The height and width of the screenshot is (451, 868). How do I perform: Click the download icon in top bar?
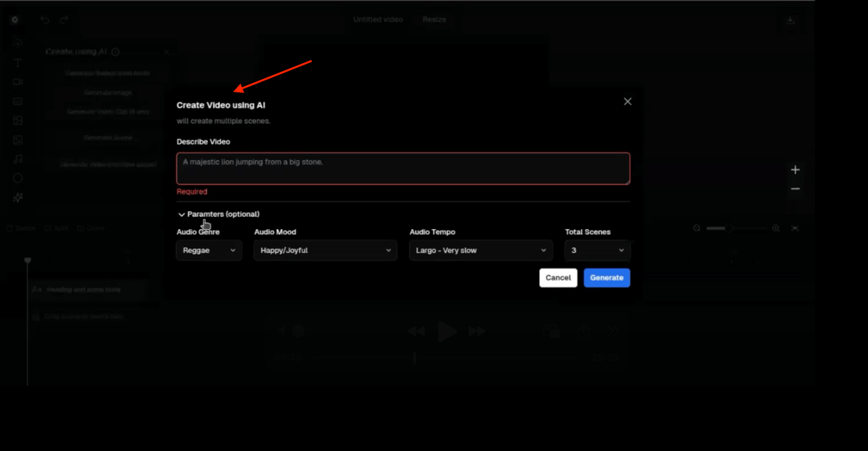790,20
